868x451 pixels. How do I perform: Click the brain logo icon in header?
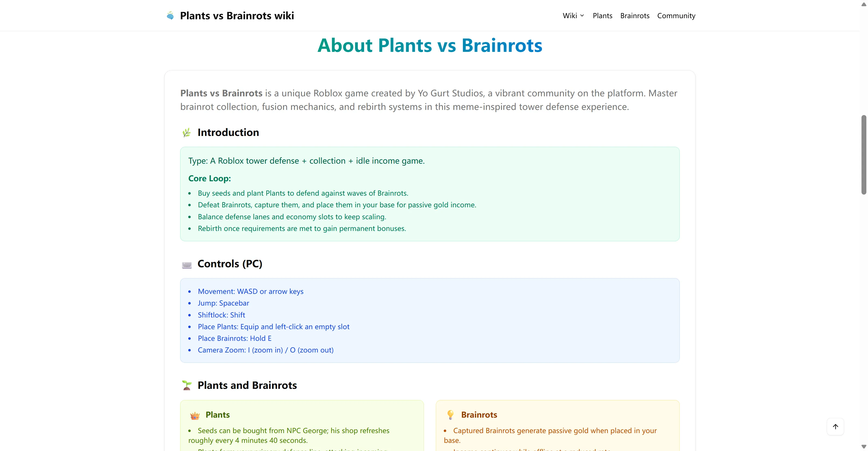point(170,15)
